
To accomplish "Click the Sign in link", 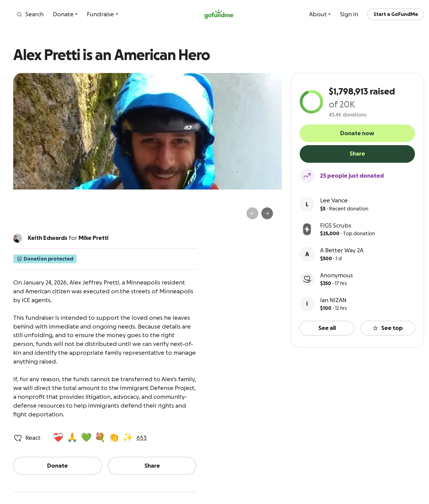I will [349, 14].
